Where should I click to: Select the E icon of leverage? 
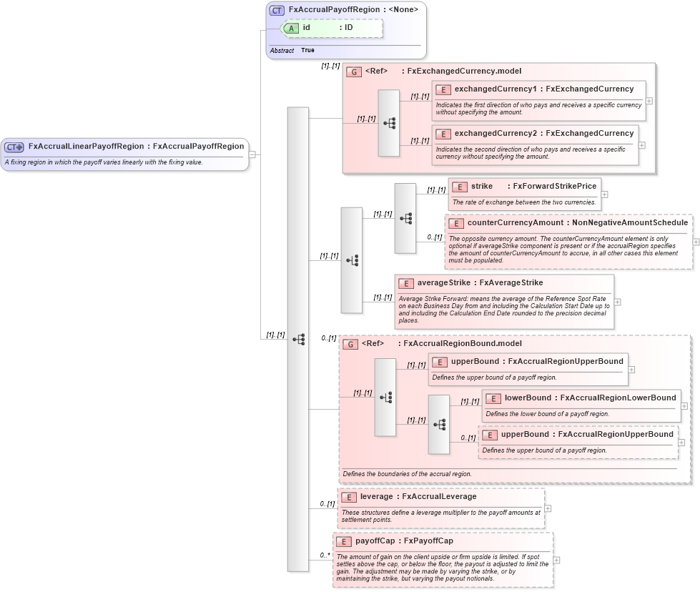(349, 496)
